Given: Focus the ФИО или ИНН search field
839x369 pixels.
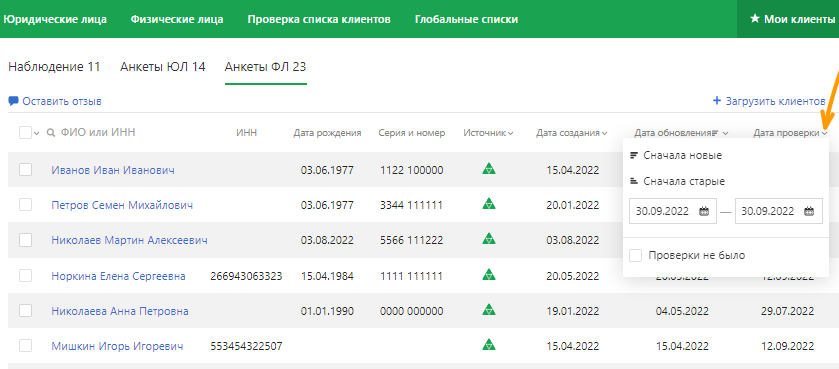Looking at the screenshot, I should [x=98, y=133].
